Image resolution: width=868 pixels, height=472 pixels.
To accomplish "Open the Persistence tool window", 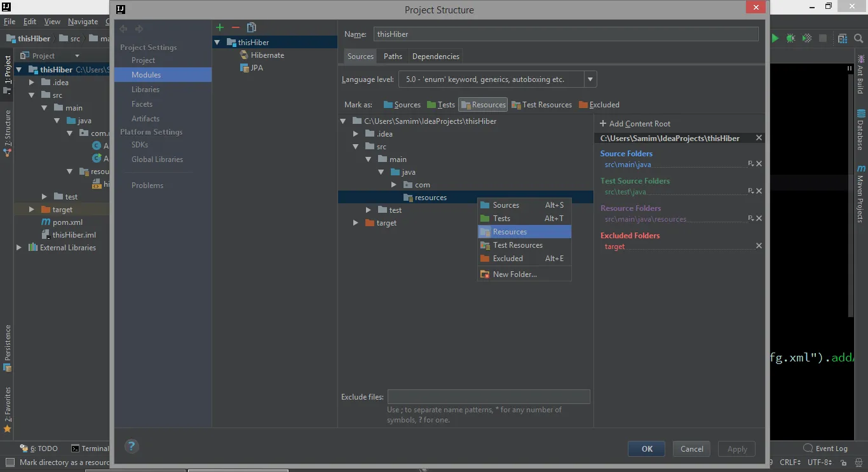I will 8,348.
